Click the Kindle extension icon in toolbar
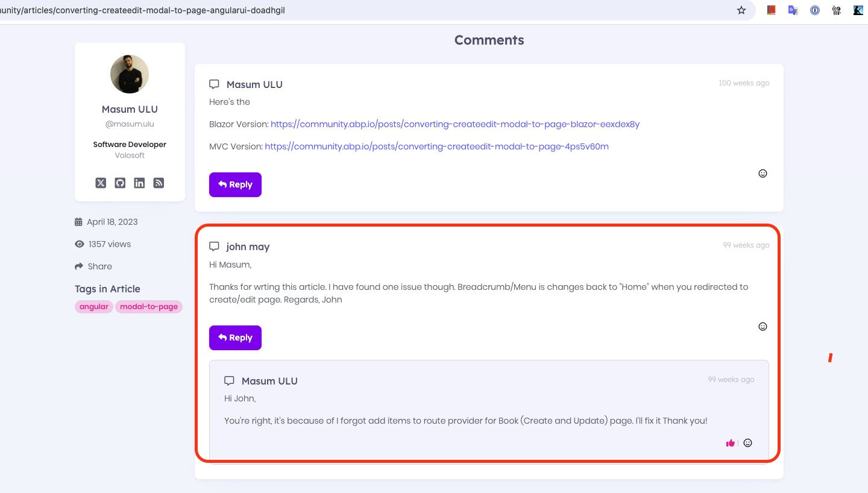 click(858, 10)
